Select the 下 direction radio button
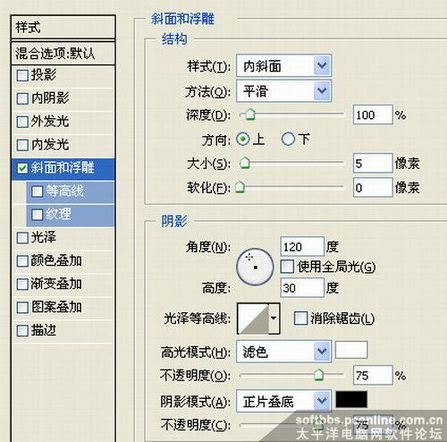Viewport: 447px width, 442px height. [288, 139]
